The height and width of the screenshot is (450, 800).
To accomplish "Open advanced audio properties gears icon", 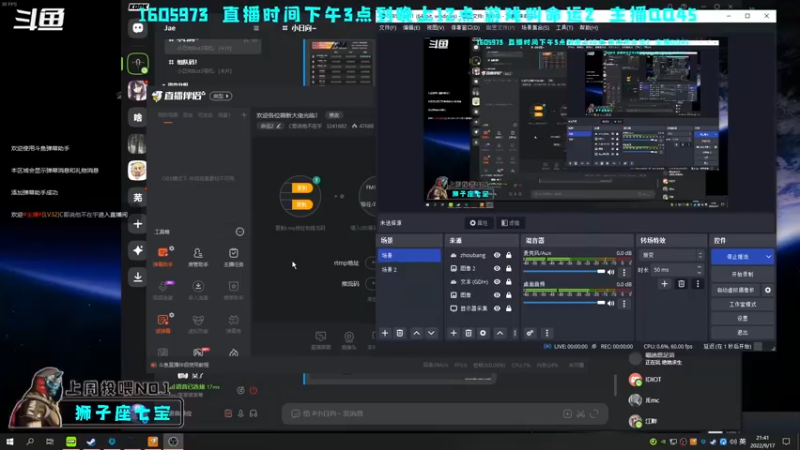I will 530,333.
